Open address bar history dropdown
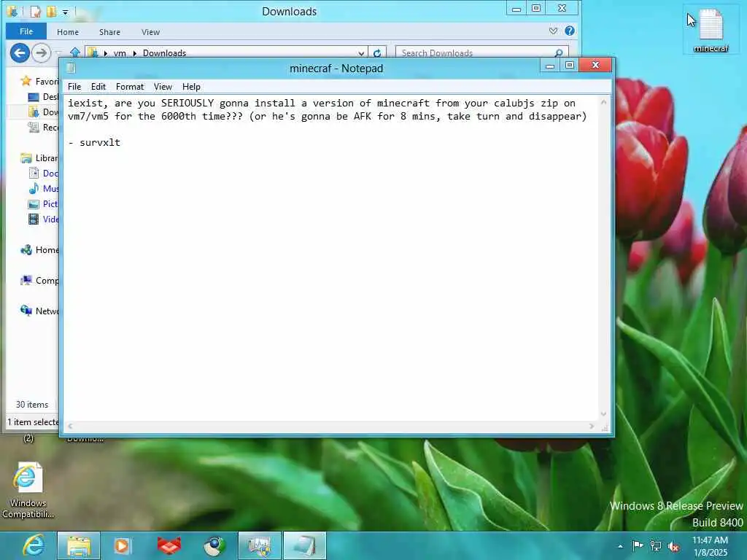Screen dimensions: 747x560 (361, 53)
